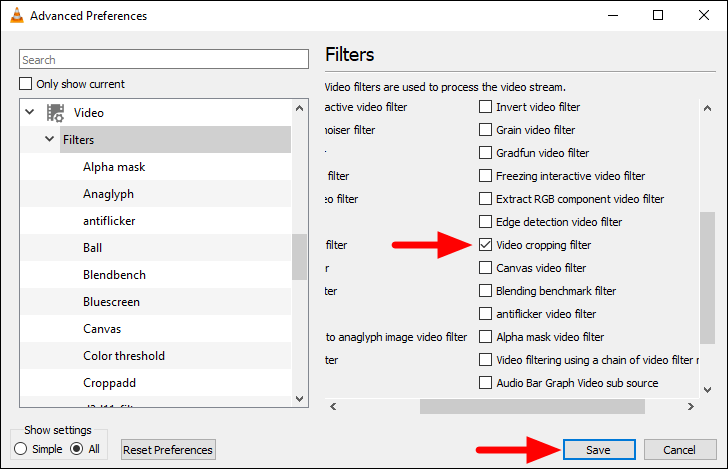
Task: Enable antiflicker video filter checkbox
Action: [485, 314]
